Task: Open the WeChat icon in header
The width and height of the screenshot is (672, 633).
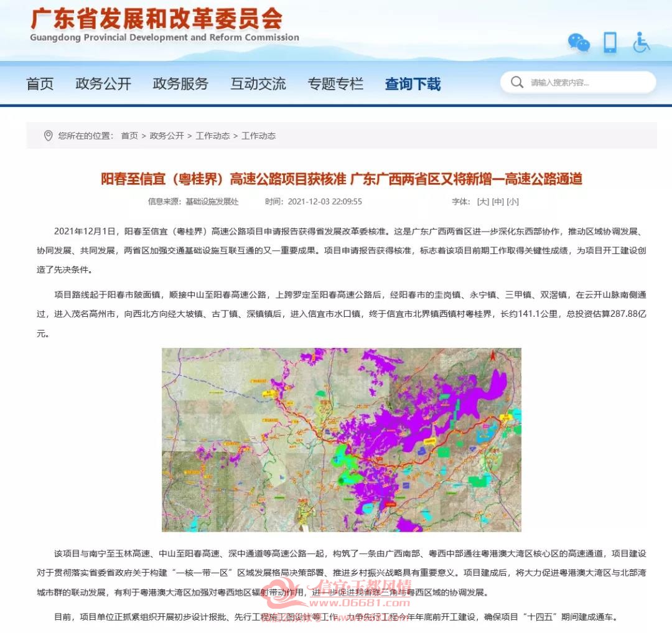Action: click(579, 43)
